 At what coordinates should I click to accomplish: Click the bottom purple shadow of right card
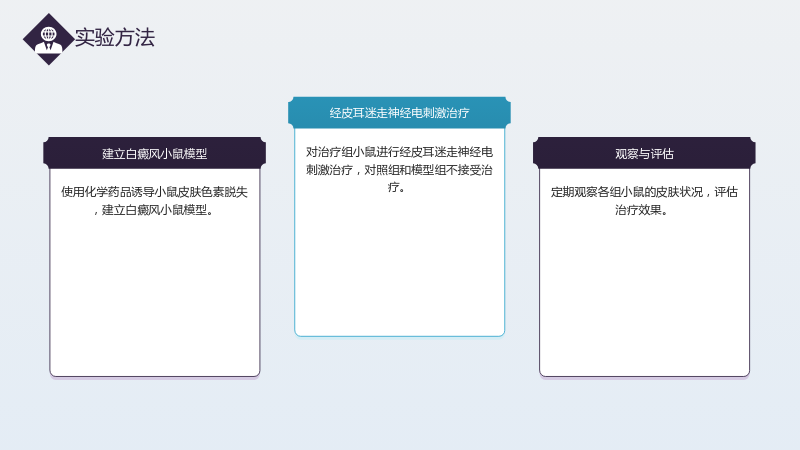click(x=644, y=378)
